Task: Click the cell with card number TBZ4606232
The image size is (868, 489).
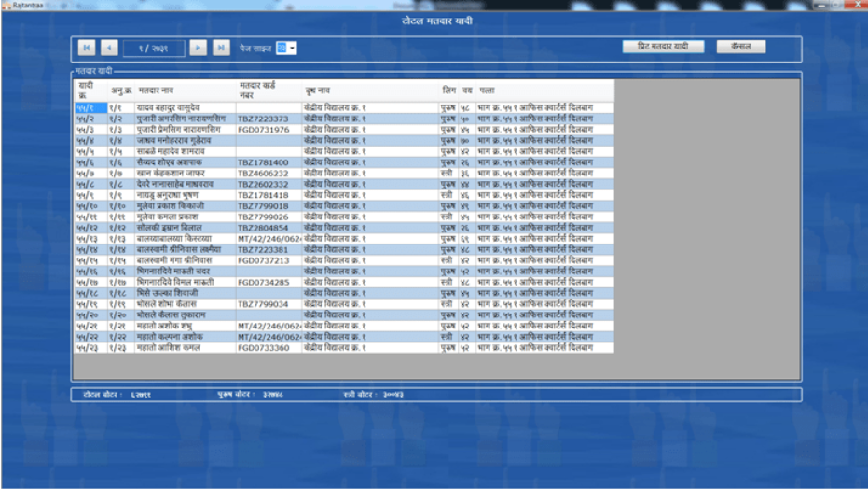Action: click(x=263, y=174)
